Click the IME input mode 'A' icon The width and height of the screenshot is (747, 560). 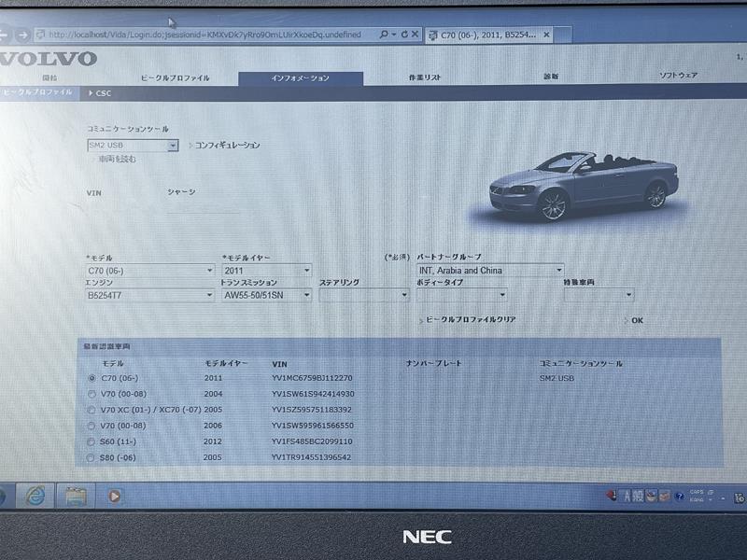pos(627,497)
